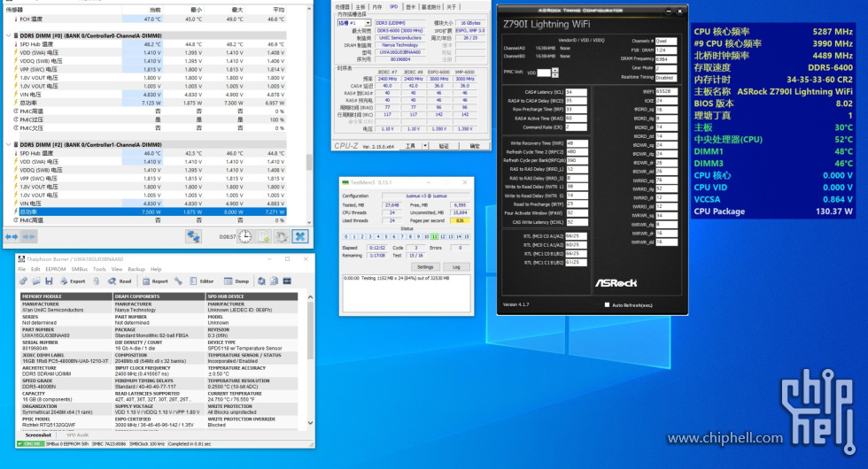
Task: Click the 工具 button in CPU-Z
Action: [x=410, y=146]
